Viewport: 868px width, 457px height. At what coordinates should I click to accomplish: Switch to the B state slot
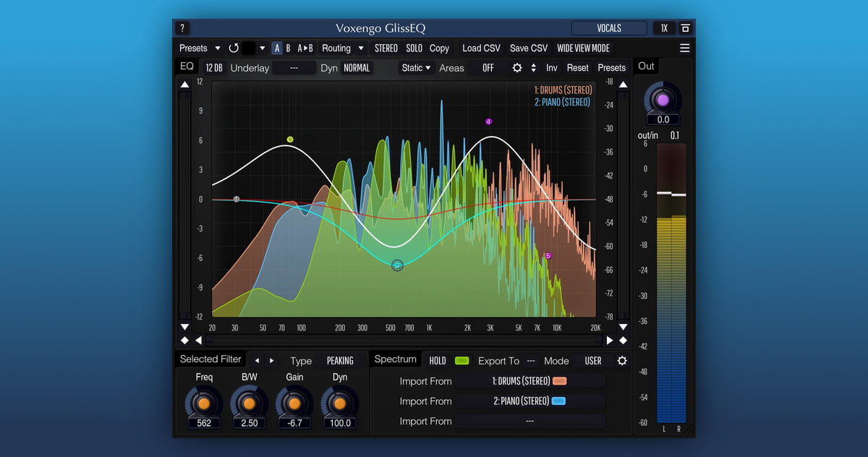click(x=288, y=48)
